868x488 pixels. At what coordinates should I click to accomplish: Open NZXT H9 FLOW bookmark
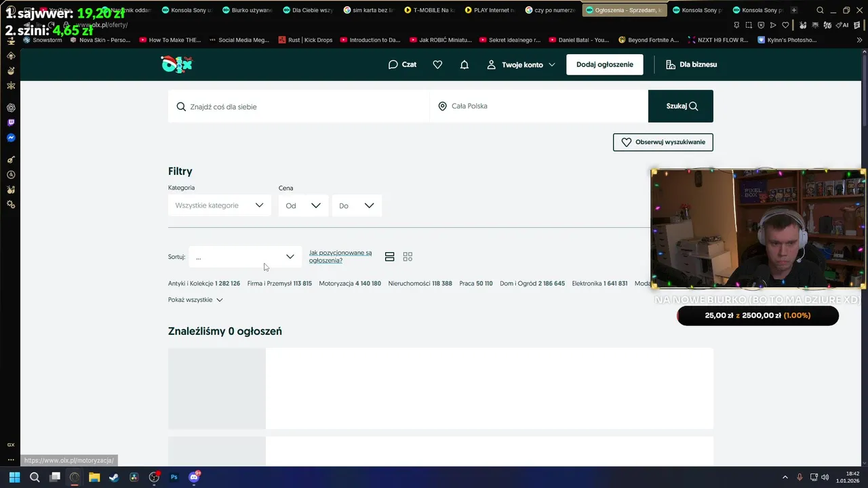[x=717, y=40]
